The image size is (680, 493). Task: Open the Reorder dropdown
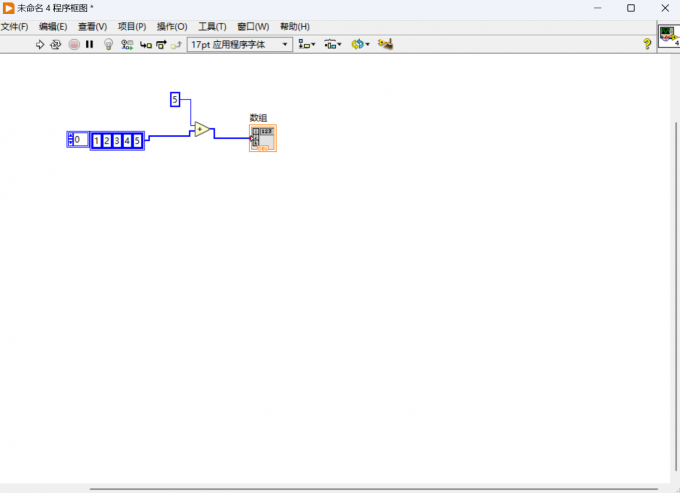[x=360, y=44]
